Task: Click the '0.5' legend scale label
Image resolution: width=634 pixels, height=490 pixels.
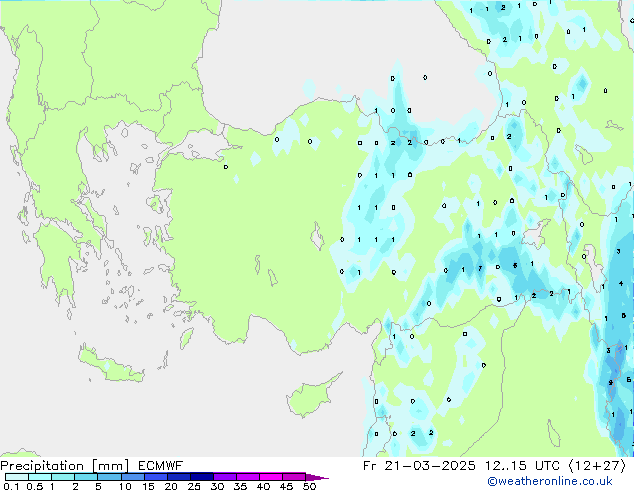Action: pyautogui.click(x=35, y=486)
